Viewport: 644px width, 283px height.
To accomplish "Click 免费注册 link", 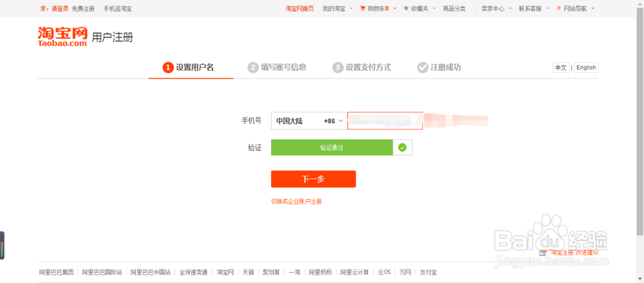I will tap(83, 8).
